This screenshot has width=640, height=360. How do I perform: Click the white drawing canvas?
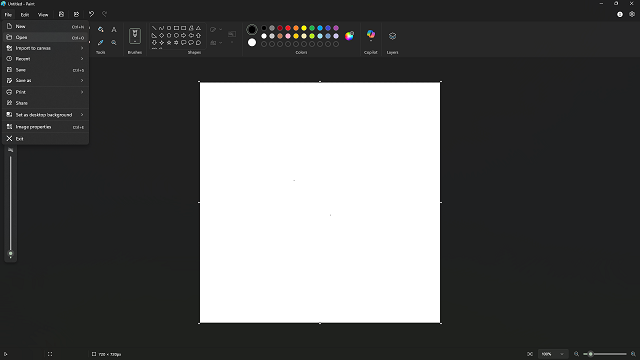coord(320,202)
